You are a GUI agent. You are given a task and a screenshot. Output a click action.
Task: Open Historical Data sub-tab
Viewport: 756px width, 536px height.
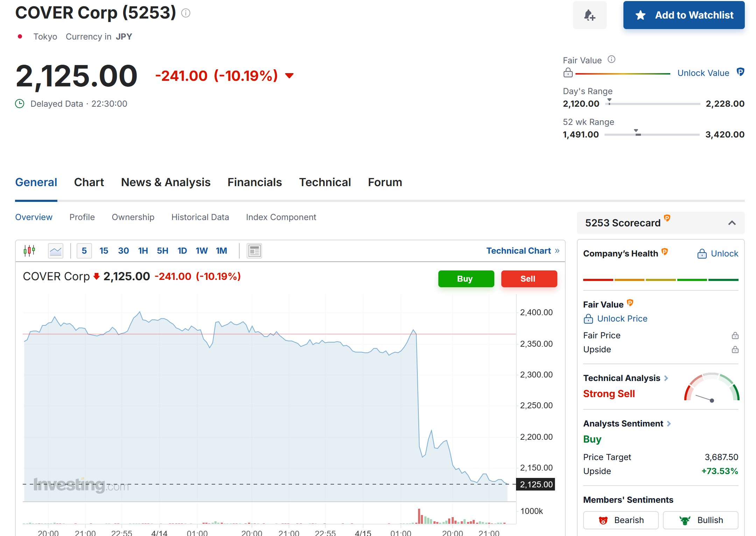(200, 217)
